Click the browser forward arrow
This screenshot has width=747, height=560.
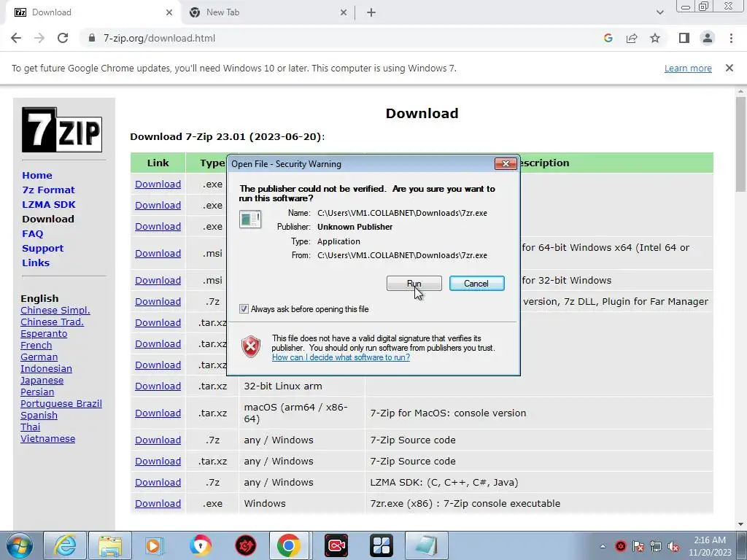[x=39, y=38]
